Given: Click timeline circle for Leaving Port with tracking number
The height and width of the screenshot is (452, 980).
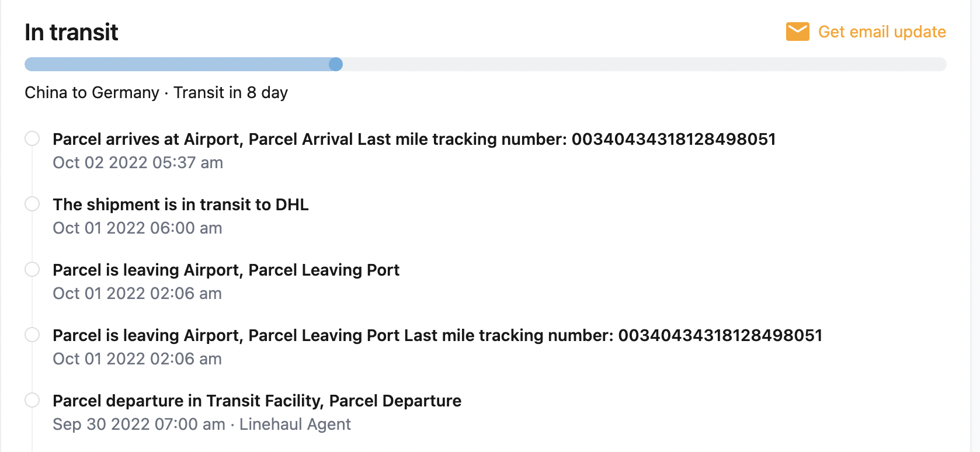Looking at the screenshot, I should tap(32, 335).
